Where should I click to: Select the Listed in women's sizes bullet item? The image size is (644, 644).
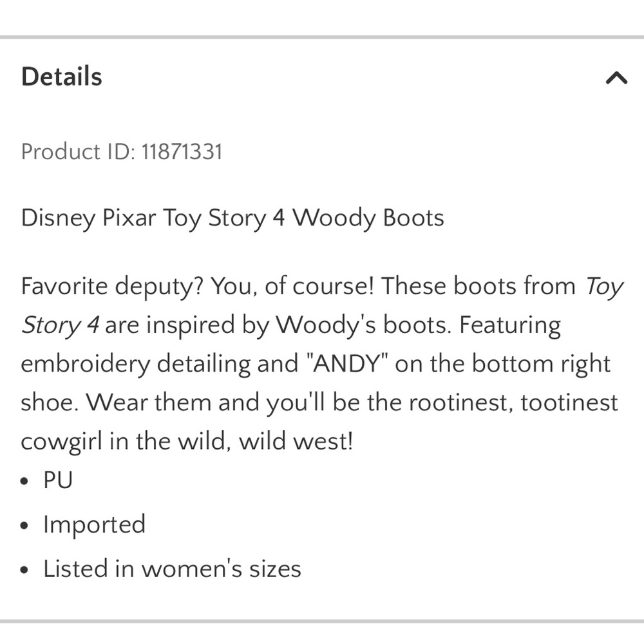pos(172,569)
